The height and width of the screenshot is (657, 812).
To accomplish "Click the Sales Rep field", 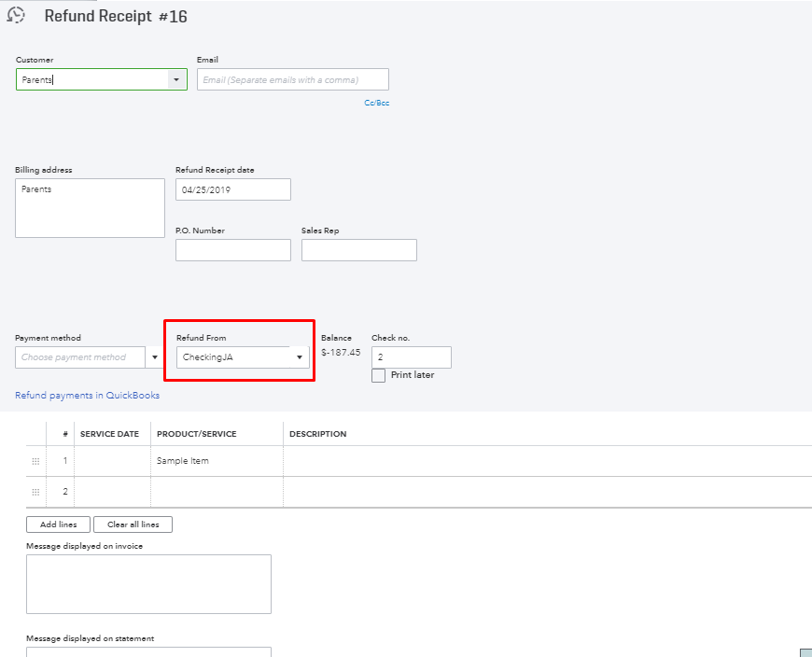I will click(359, 250).
